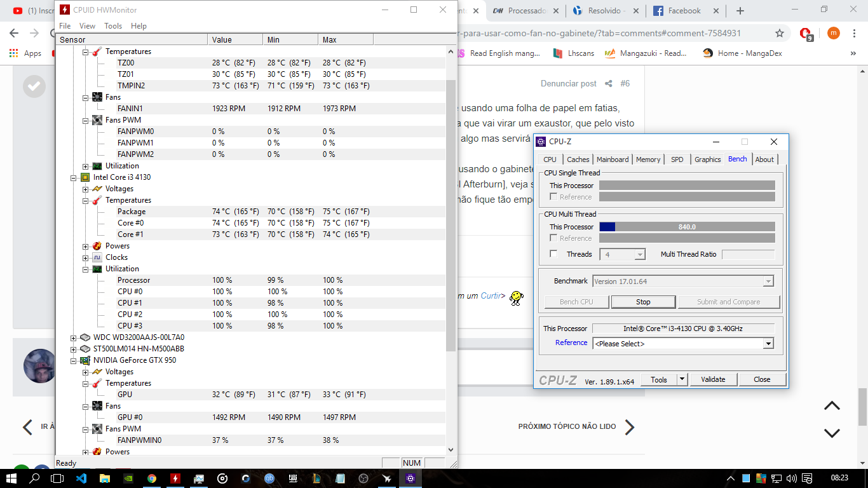The height and width of the screenshot is (488, 868).
Task: Open qBittorrent from the taskbar
Action: 269,478
